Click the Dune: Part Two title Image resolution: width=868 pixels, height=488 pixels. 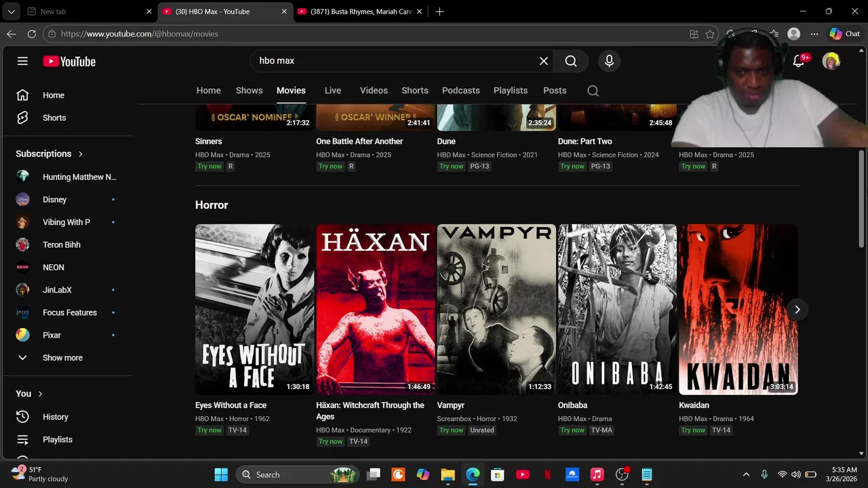pos(585,142)
